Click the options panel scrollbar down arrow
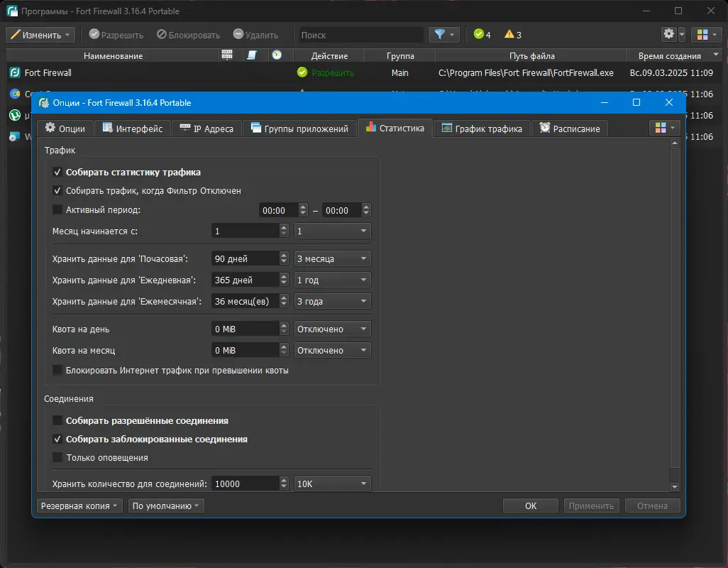 (x=675, y=487)
